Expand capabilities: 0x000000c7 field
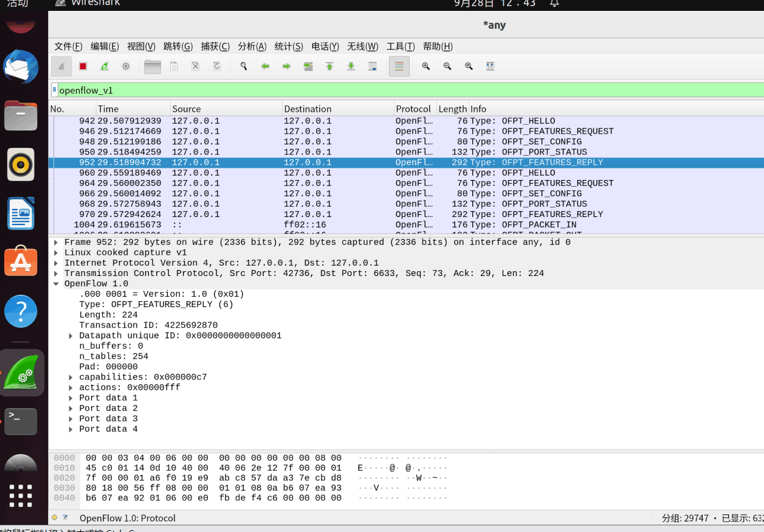This screenshot has height=532, width=764. click(x=71, y=377)
